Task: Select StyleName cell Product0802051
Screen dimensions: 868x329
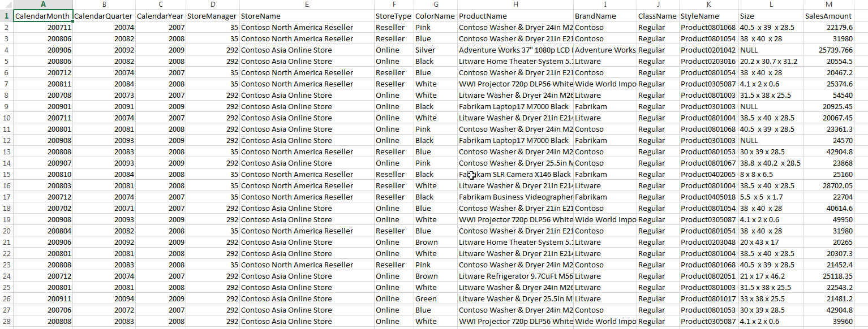Action: pos(708,276)
